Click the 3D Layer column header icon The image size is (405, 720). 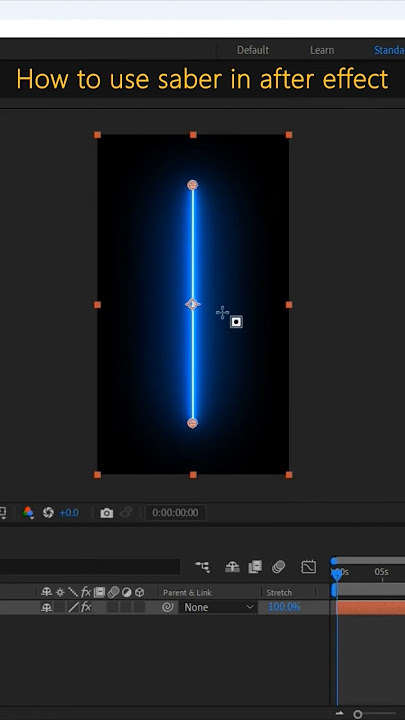[x=139, y=592]
